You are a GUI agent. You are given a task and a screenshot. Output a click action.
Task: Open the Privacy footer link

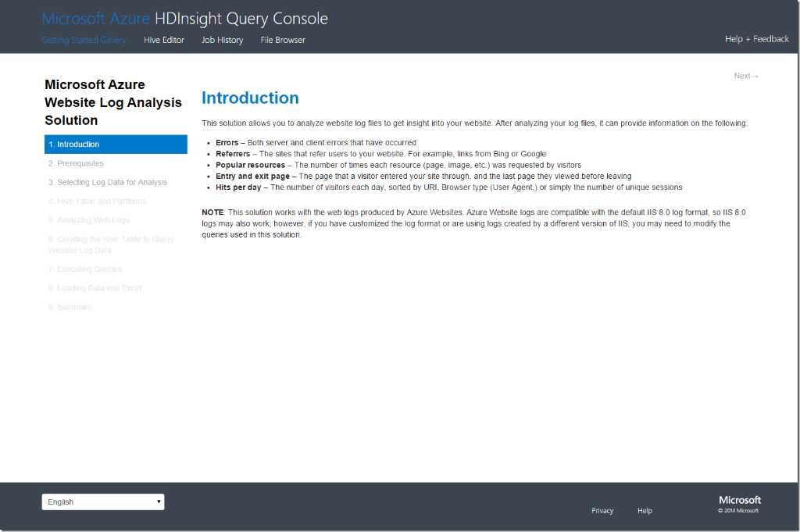coord(602,511)
